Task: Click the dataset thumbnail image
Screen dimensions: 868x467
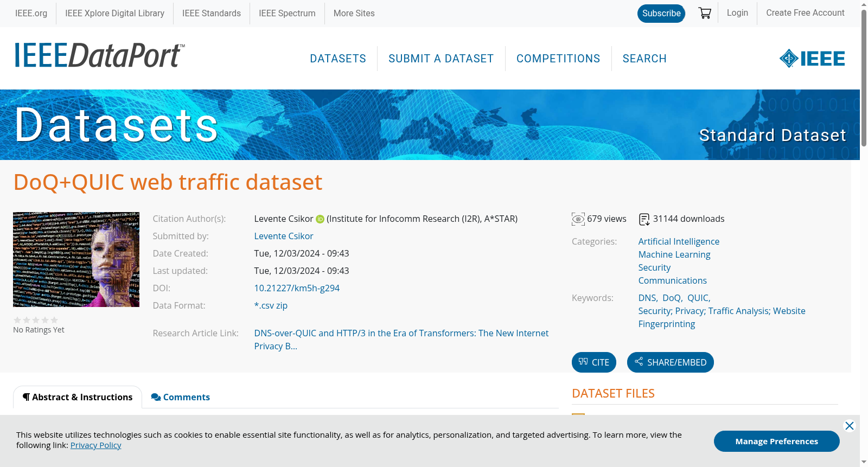Action: coord(76,259)
